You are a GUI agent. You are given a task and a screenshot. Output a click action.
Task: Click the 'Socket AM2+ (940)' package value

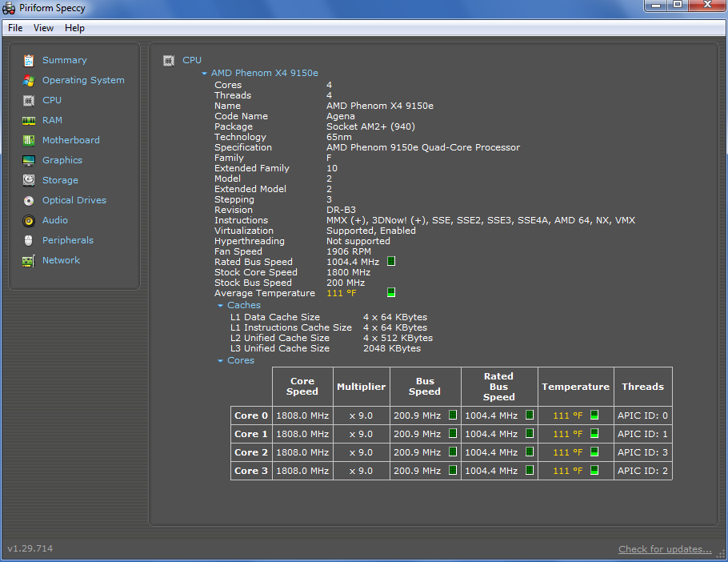371,126
